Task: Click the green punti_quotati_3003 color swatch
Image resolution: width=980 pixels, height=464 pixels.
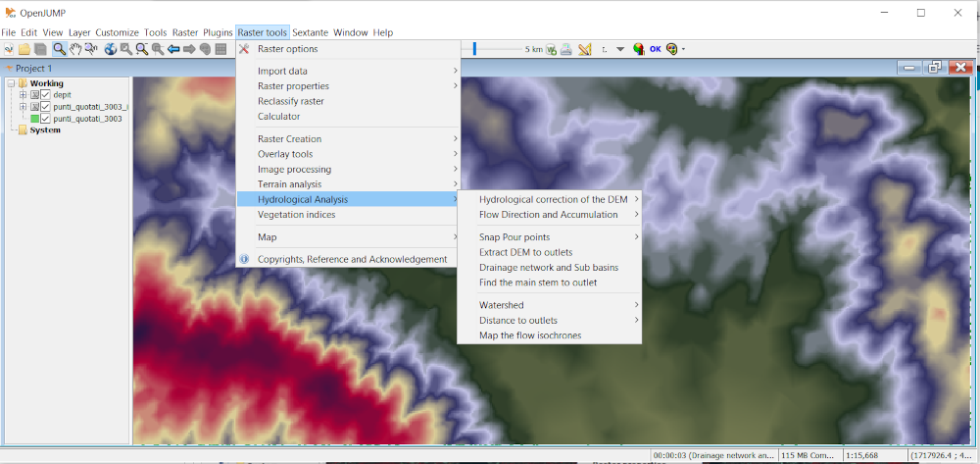Action: [35, 119]
